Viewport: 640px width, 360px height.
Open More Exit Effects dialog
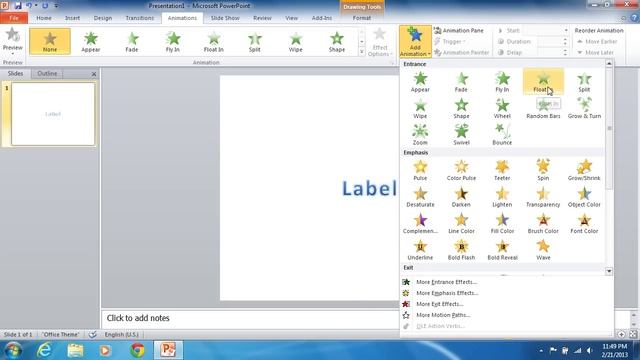click(x=440, y=304)
